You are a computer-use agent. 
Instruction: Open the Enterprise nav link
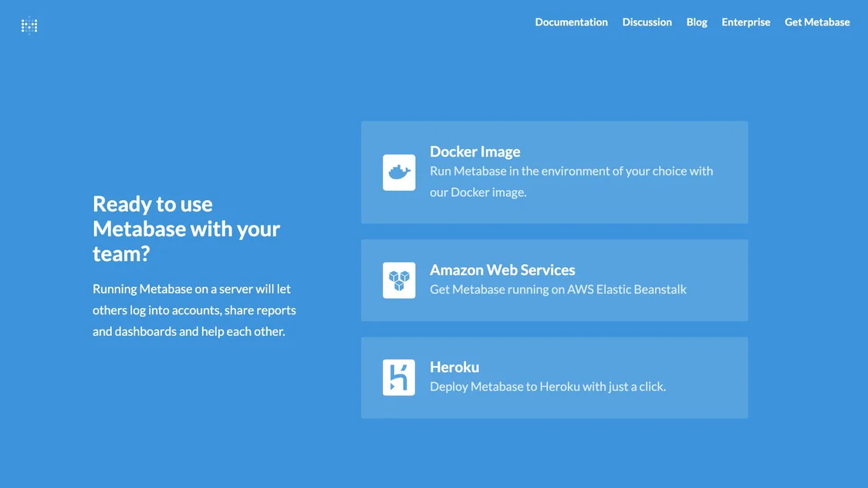tap(745, 22)
